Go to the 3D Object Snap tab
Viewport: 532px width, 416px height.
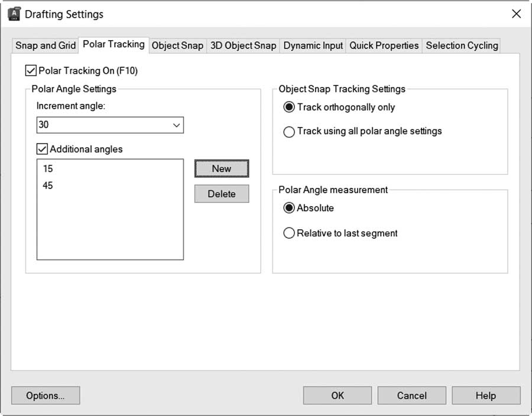tap(244, 45)
